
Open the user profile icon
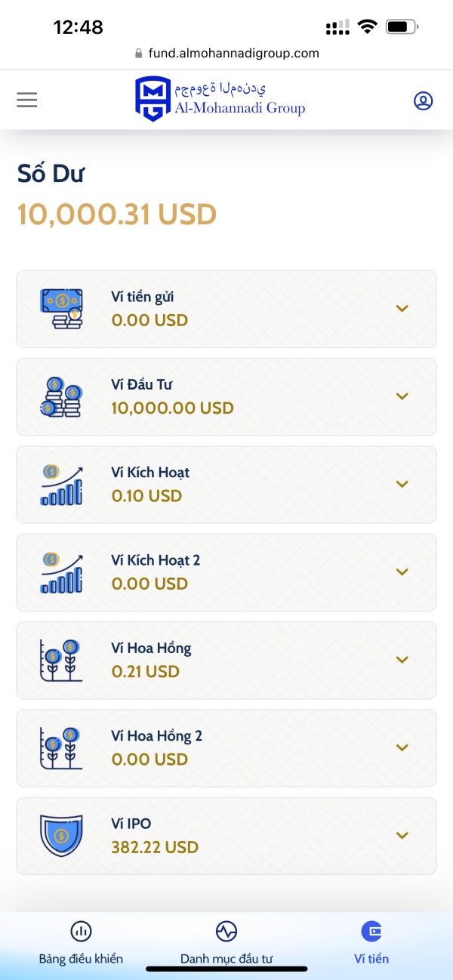tap(424, 100)
